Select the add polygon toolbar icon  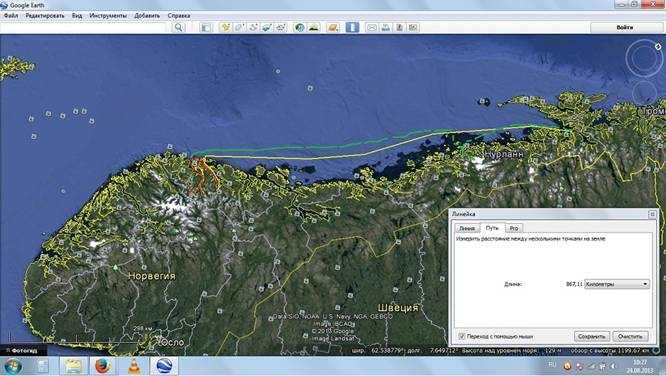tap(239, 28)
